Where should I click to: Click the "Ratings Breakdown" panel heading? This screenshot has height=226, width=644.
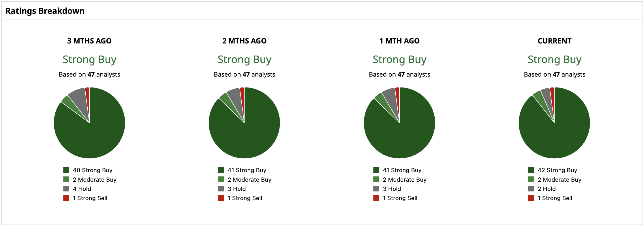pos(45,11)
